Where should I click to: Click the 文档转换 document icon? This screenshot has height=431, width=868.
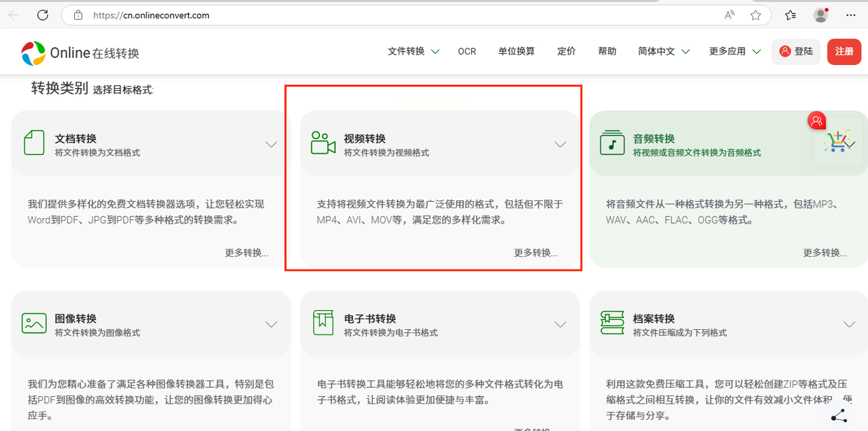pyautogui.click(x=34, y=143)
